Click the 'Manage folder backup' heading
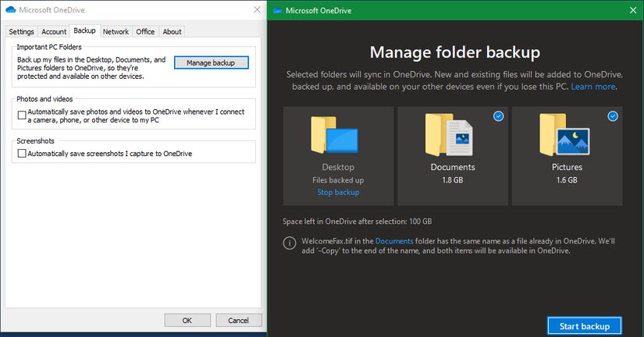The image size is (644, 337). coord(455,52)
